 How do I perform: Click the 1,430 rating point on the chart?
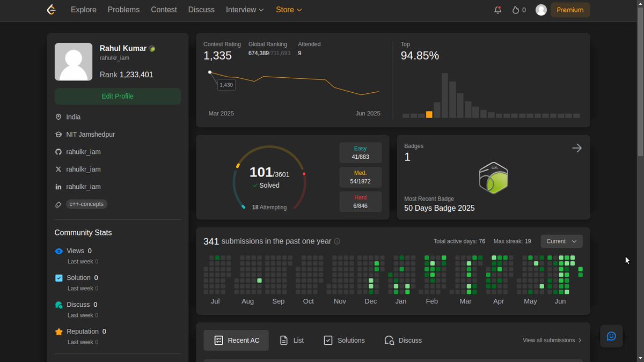[210, 72]
